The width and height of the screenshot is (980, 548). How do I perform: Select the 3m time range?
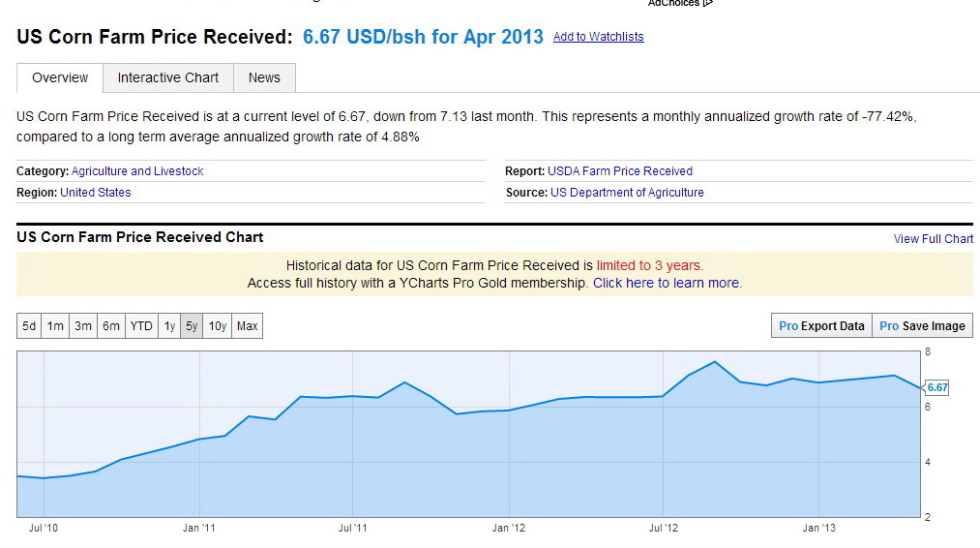pyautogui.click(x=83, y=326)
